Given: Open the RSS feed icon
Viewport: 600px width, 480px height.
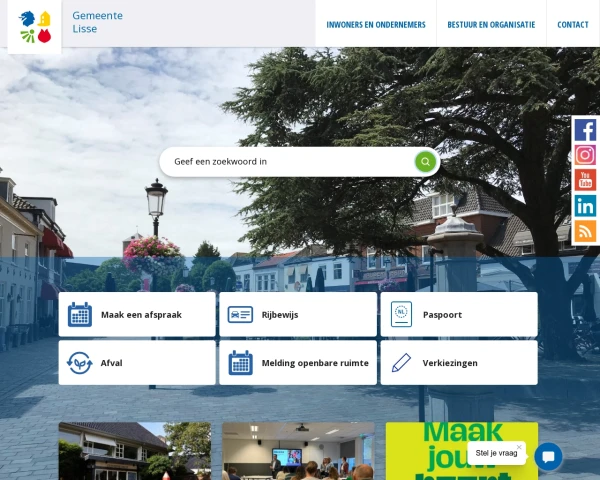Looking at the screenshot, I should coord(585,231).
